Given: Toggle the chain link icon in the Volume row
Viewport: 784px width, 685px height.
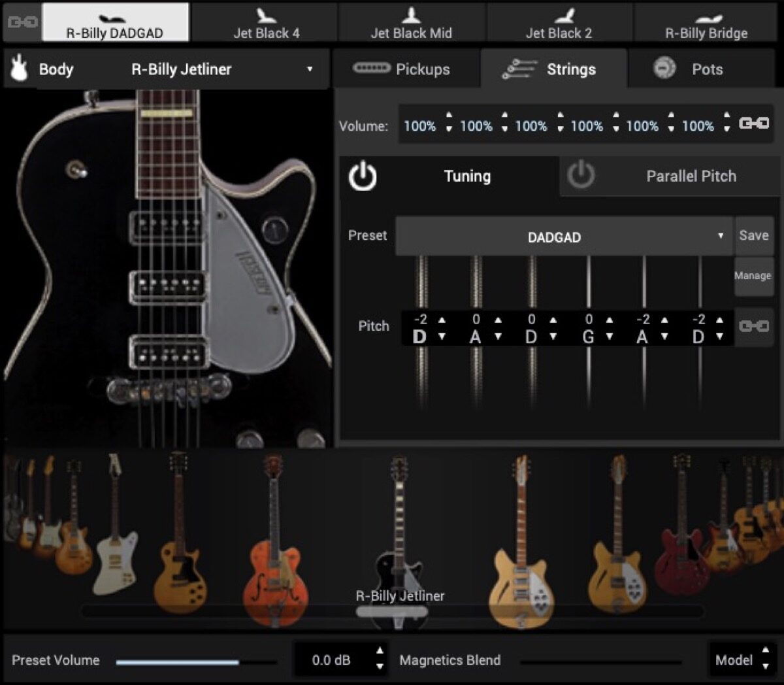Looking at the screenshot, I should coord(753,123).
